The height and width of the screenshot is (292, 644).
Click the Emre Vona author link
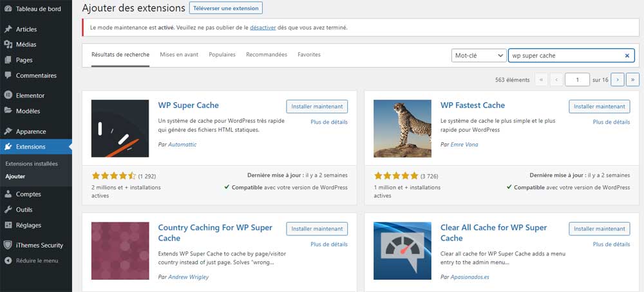coord(464,144)
